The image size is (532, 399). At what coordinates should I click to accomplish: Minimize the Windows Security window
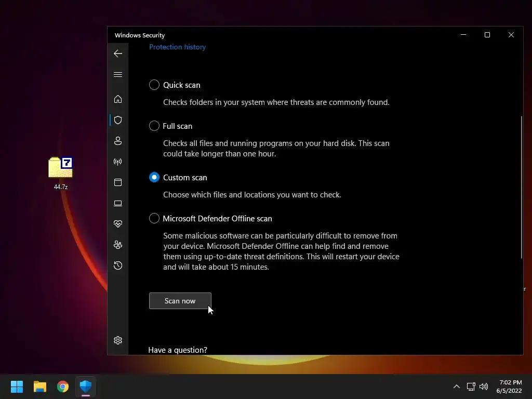click(463, 35)
